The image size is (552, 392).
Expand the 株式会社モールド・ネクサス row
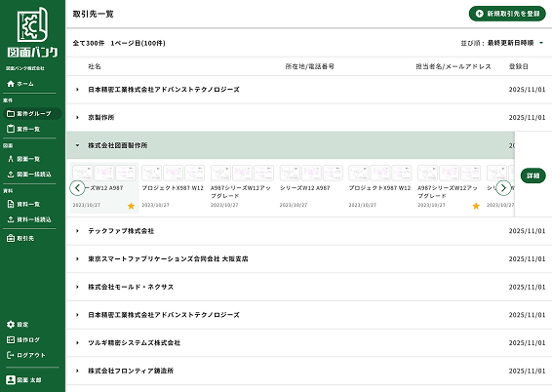pyautogui.click(x=77, y=287)
